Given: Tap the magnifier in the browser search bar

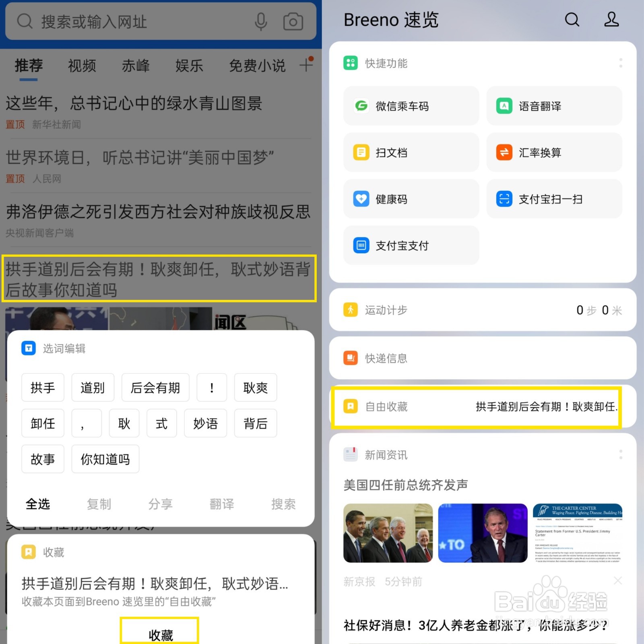Looking at the screenshot, I should (x=25, y=21).
